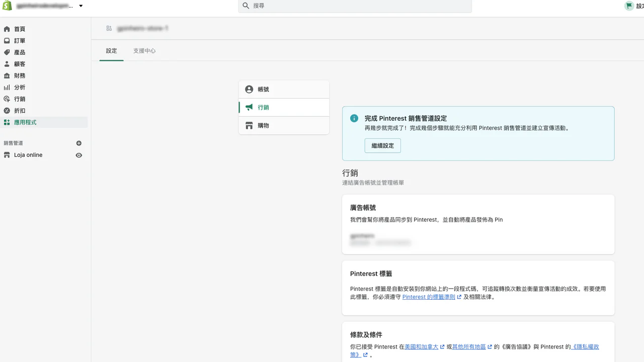Open the flag setup guide icon
Viewport: 644px width, 362px height.
pos(629,6)
